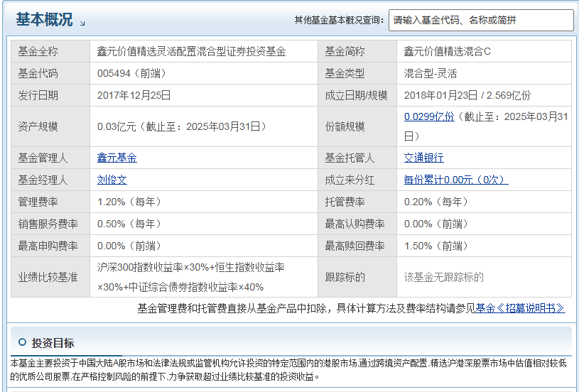Open the 鑫元基金 fund manager company link

117,158
